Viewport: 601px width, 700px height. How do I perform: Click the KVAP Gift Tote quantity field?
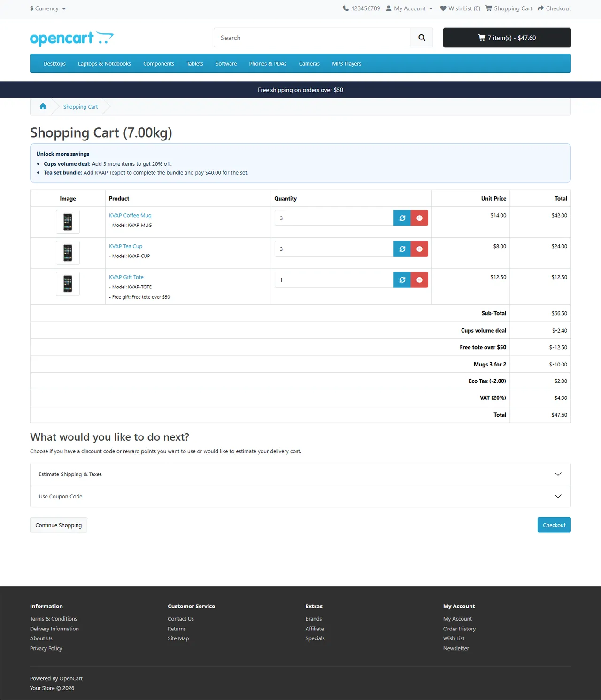tap(334, 280)
